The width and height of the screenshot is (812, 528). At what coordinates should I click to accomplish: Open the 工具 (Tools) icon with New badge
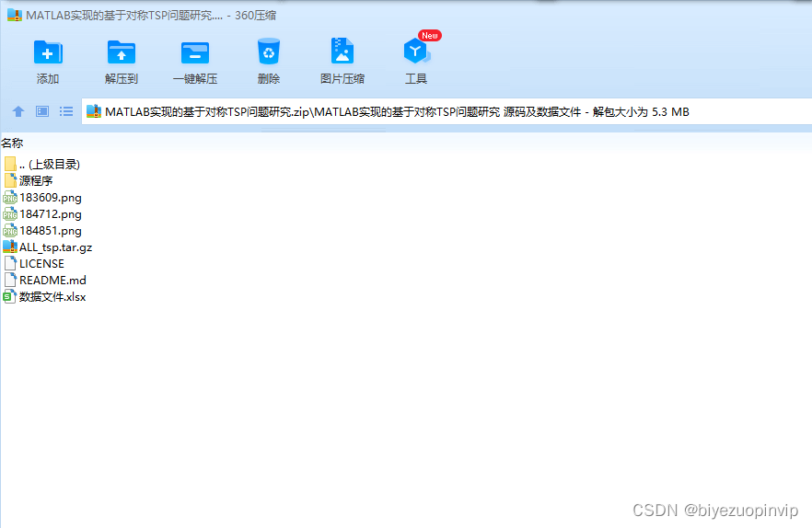[x=417, y=51]
